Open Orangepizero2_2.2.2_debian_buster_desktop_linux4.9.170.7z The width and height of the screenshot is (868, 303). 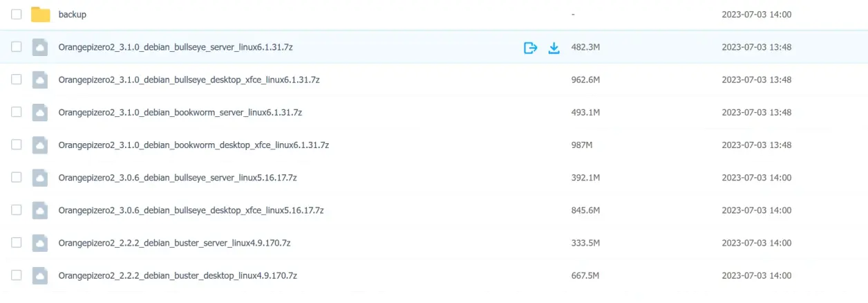click(178, 275)
